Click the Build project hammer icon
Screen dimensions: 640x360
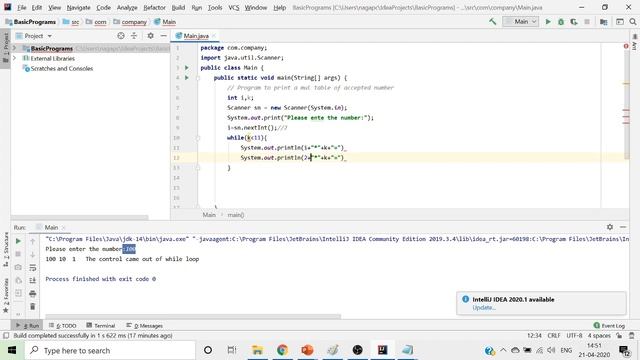coord(493,22)
